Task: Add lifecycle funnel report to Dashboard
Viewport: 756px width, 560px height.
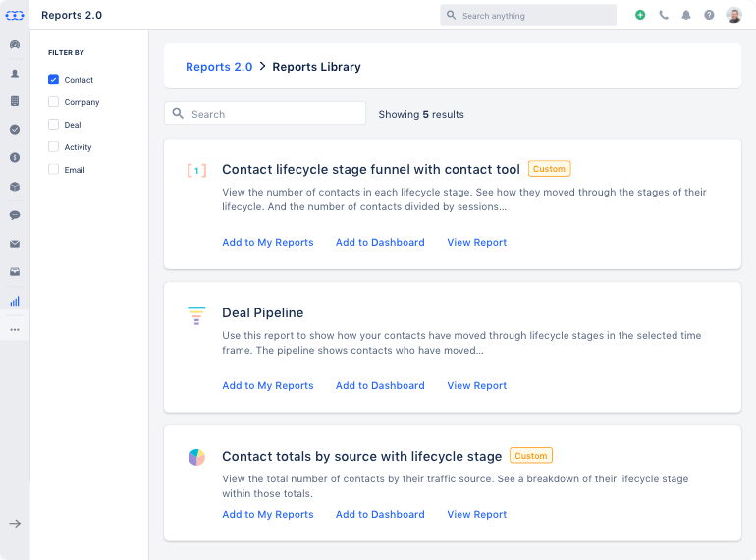Action: [x=380, y=242]
